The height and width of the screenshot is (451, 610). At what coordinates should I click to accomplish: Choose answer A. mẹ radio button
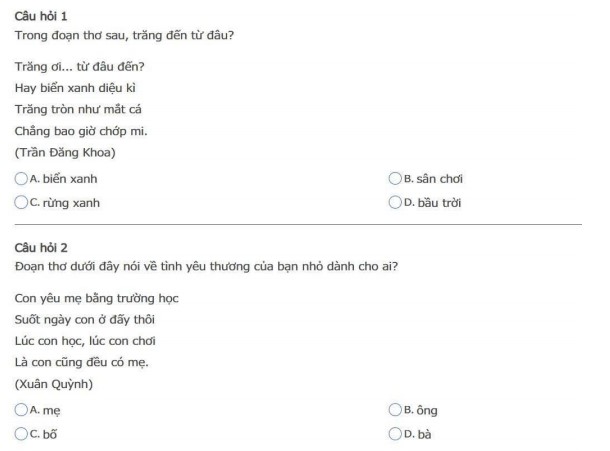pos(22,410)
